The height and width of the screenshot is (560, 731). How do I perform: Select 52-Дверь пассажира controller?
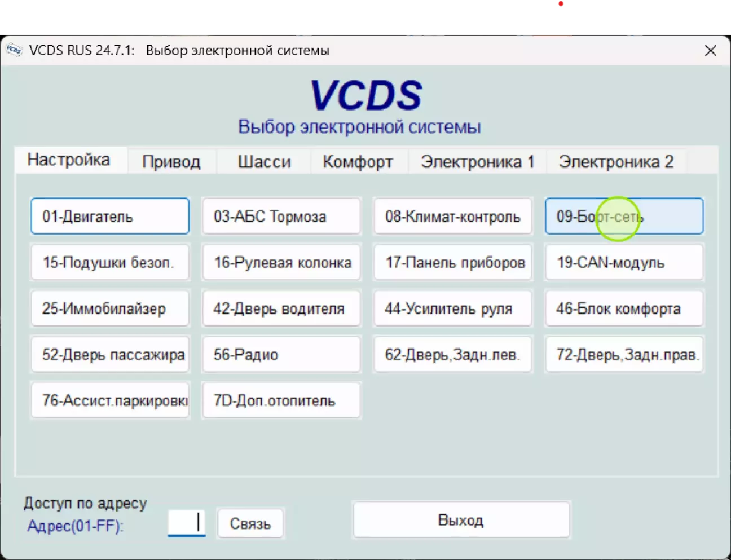(110, 355)
